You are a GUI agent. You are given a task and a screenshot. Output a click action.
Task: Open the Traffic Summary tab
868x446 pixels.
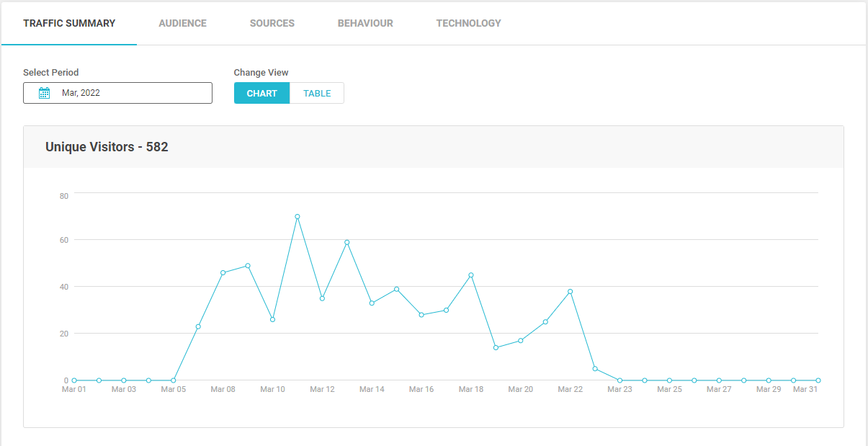click(69, 23)
